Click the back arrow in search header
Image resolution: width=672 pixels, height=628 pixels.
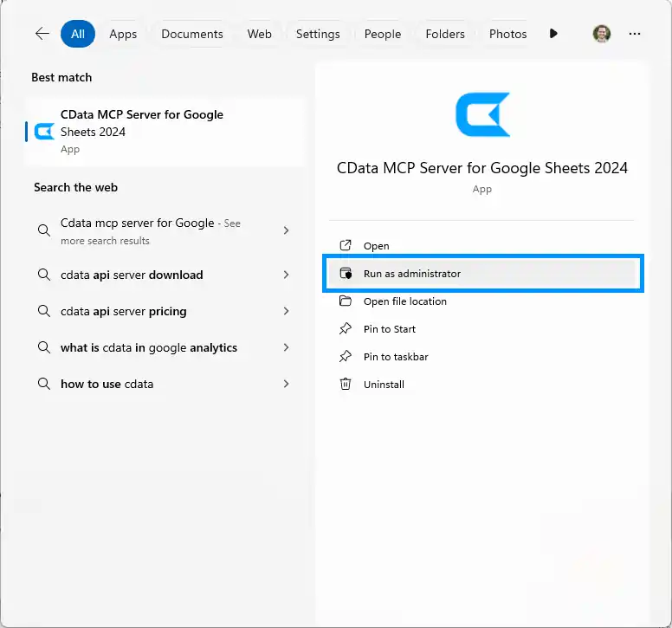pos(42,34)
